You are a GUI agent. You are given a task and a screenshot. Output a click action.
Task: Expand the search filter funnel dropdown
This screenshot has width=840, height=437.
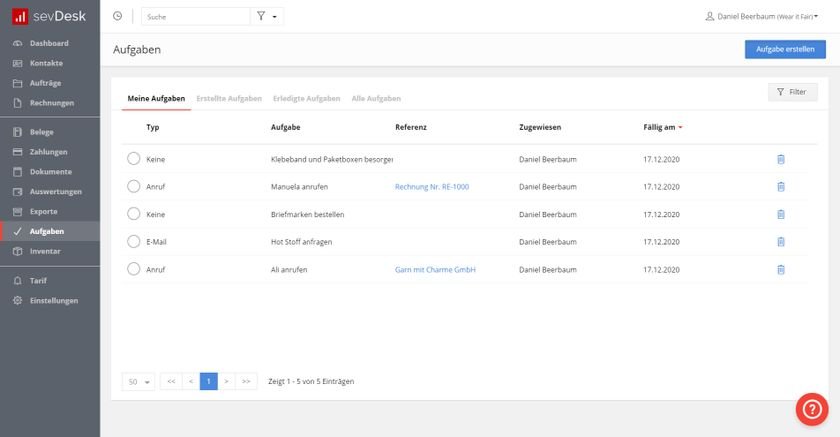click(x=267, y=16)
